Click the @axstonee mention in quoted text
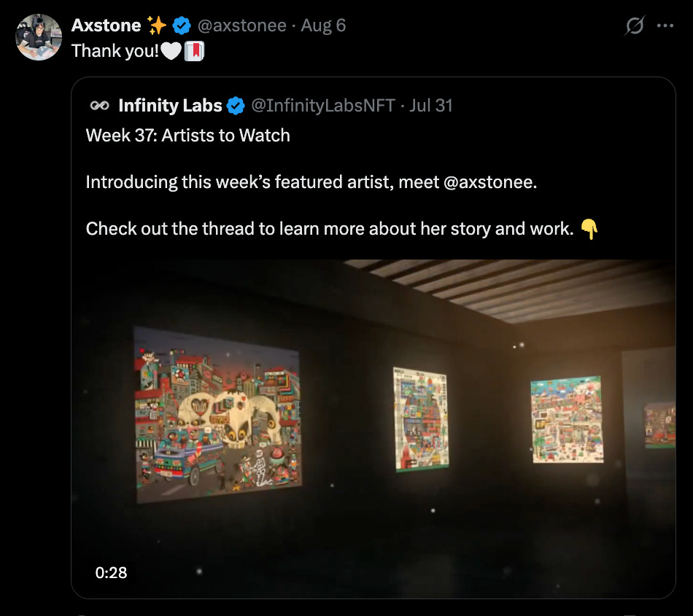The width and height of the screenshot is (693, 616). click(489, 182)
